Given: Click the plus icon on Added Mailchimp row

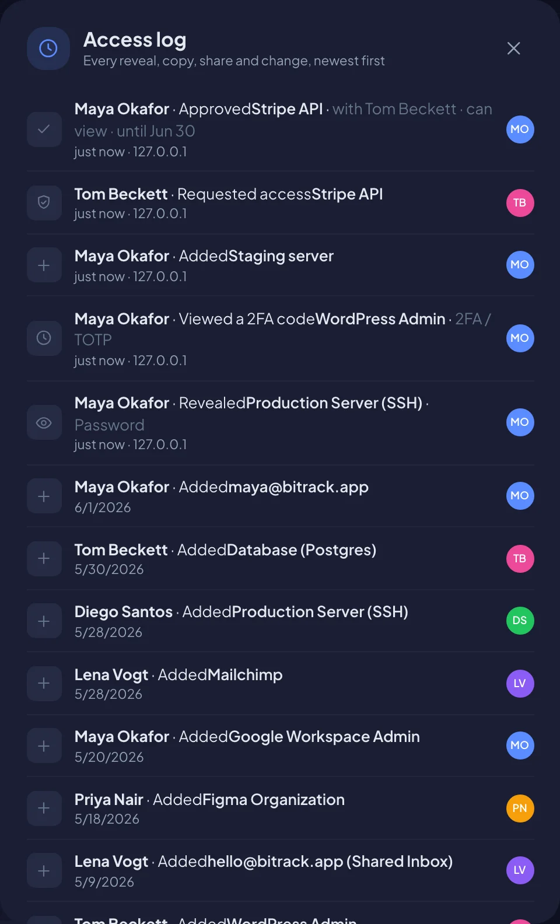Looking at the screenshot, I should point(44,684).
